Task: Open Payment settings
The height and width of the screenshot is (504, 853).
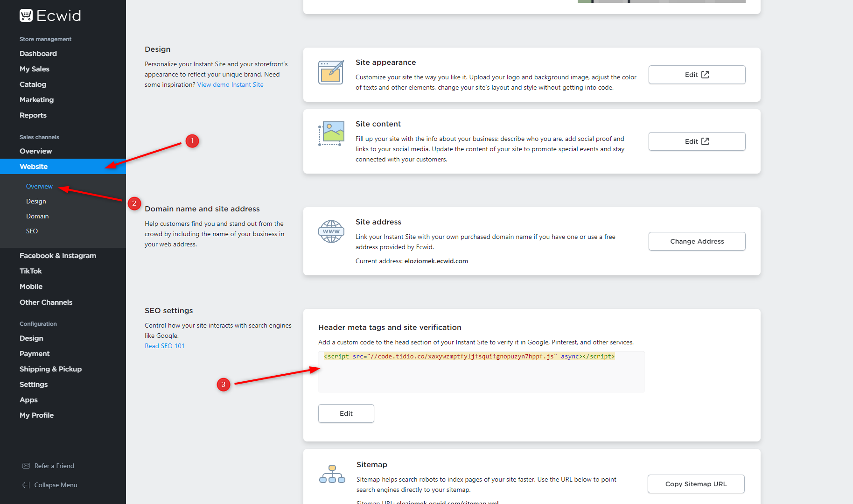Action: 35,354
